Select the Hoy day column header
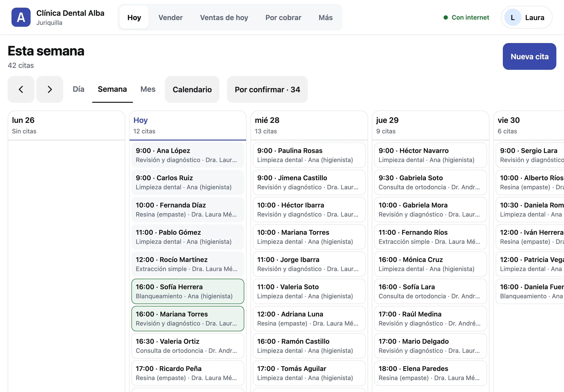564x392 pixels. point(188,125)
